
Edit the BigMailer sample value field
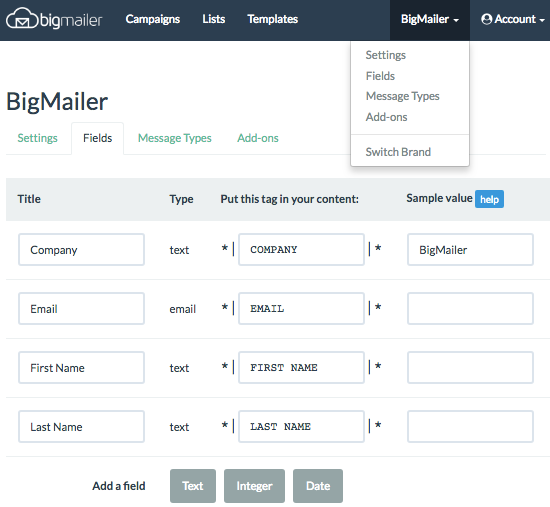tap(470, 250)
